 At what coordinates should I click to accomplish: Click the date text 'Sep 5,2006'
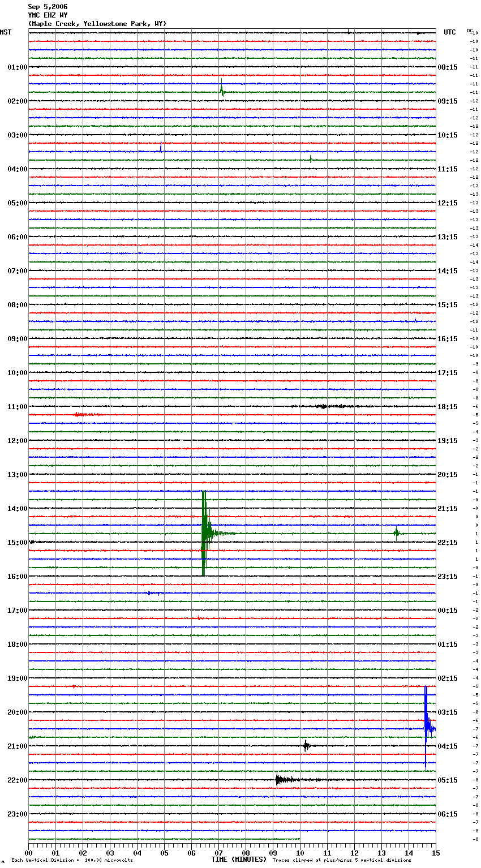point(48,7)
